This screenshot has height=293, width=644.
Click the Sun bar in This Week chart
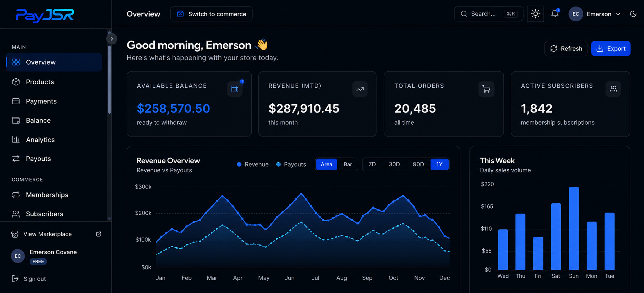(574, 228)
